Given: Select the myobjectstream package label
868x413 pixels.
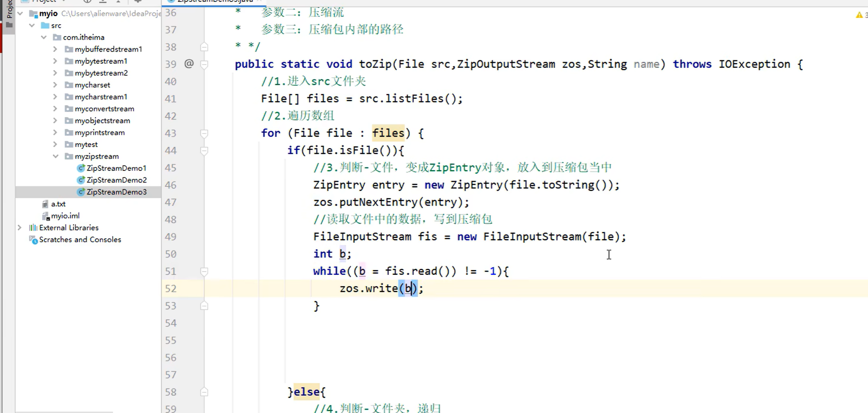Looking at the screenshot, I should (x=102, y=120).
